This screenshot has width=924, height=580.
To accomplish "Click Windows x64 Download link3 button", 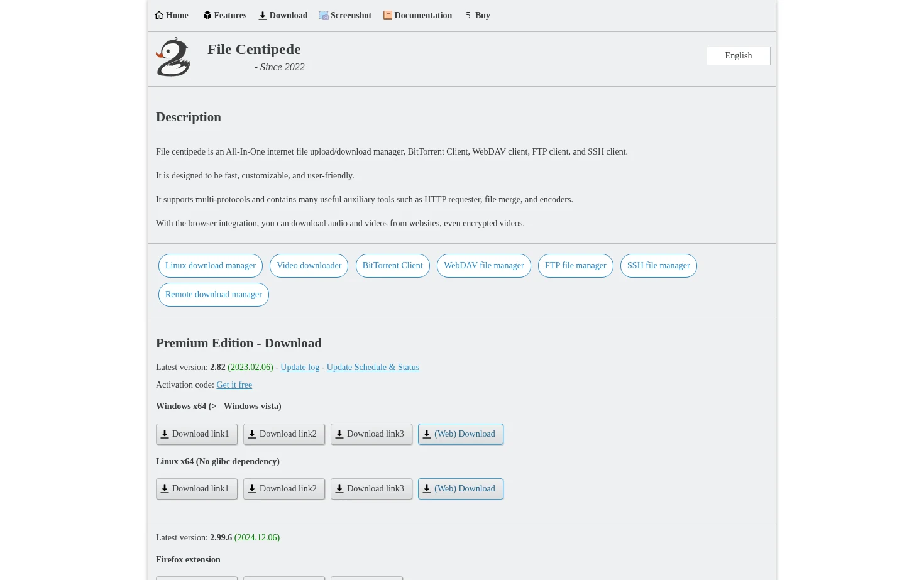I will click(x=371, y=434).
